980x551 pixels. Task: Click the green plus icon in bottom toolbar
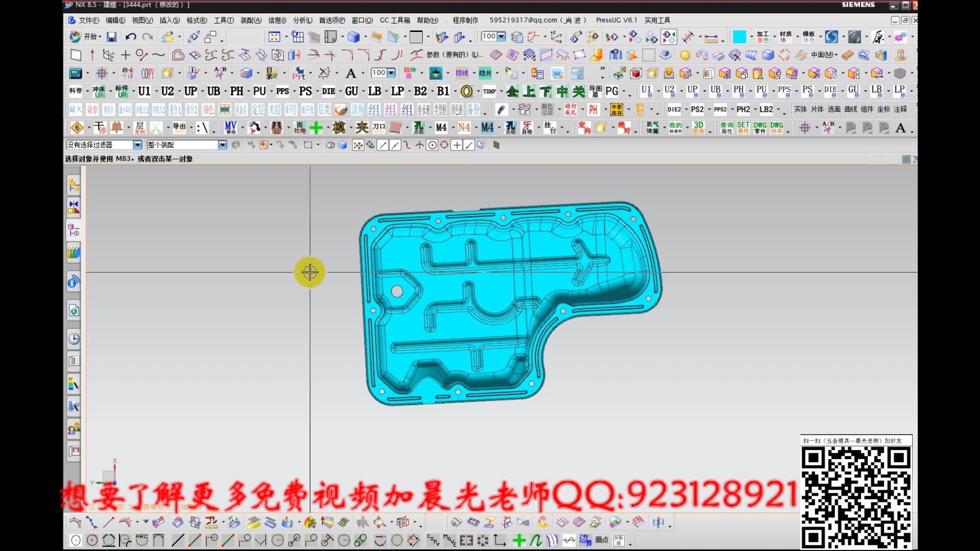coord(519,540)
